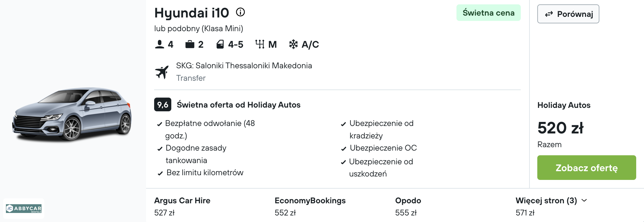Click the Porównaj compare button

tap(568, 14)
